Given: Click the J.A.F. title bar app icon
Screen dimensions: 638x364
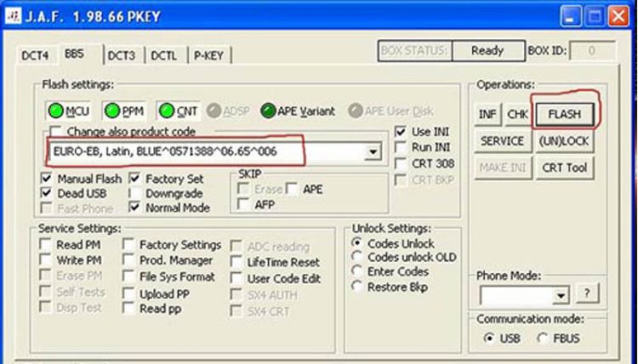Looking at the screenshot, I should pyautogui.click(x=13, y=17).
